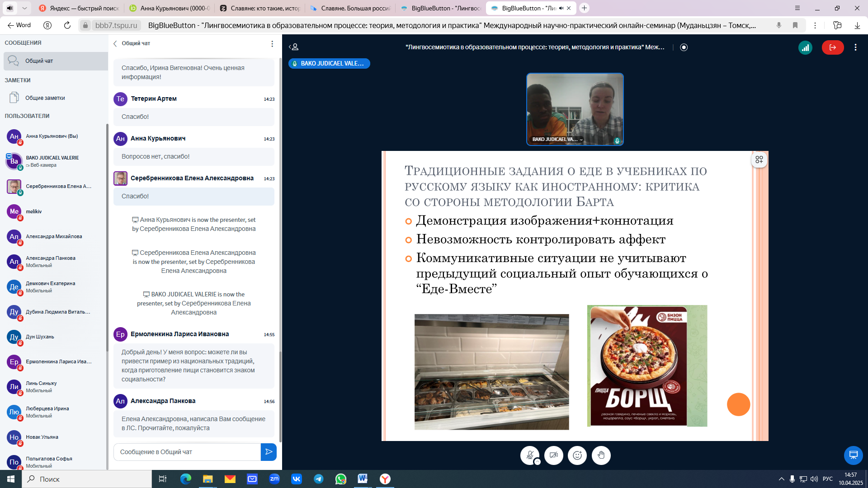Switch РУС input language
The height and width of the screenshot is (488, 868).
(828, 479)
